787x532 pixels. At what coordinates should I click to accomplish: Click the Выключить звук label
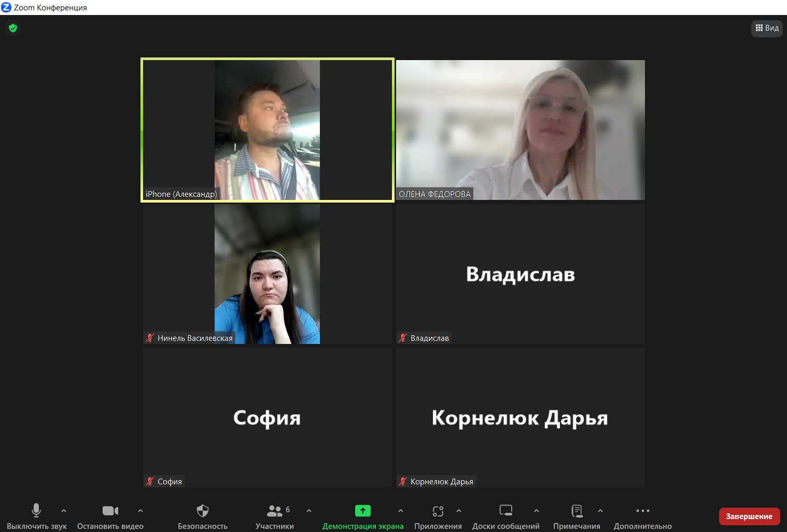tap(37, 526)
